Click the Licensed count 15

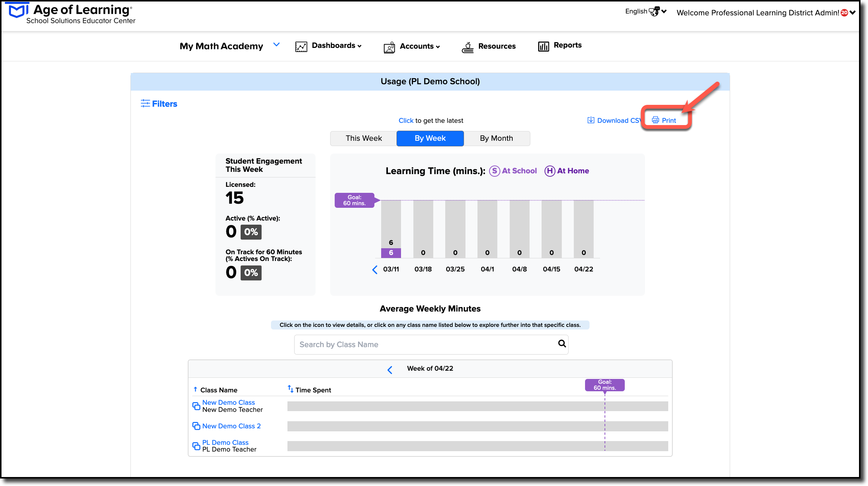(x=235, y=198)
